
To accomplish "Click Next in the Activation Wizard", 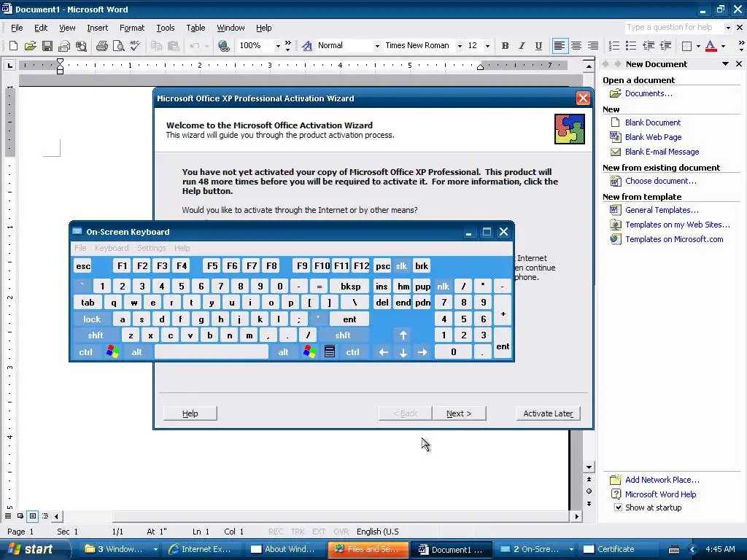I will click(x=459, y=413).
